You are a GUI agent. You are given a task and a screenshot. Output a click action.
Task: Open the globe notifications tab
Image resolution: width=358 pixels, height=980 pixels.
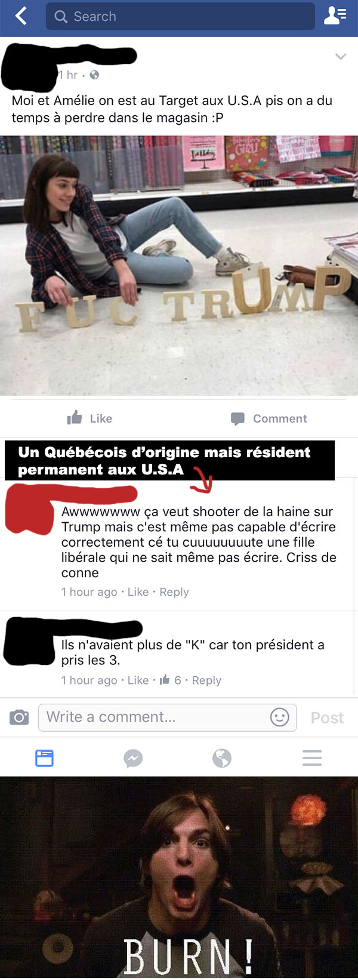click(x=222, y=758)
